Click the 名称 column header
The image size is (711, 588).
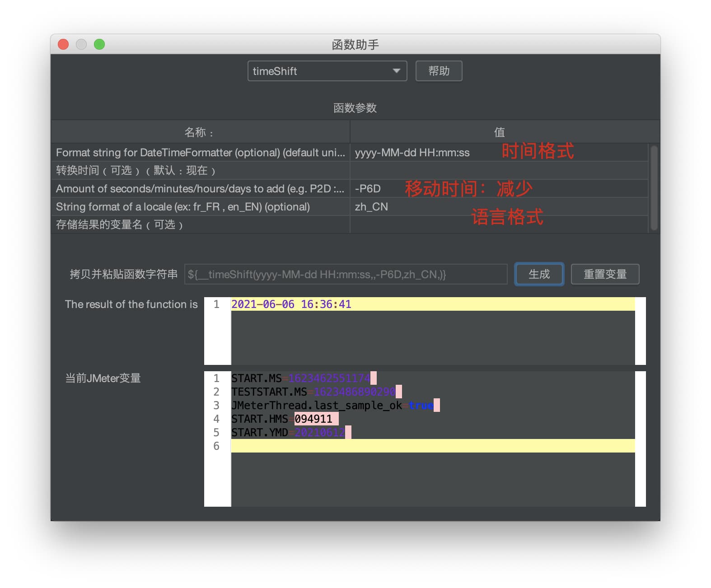(x=200, y=132)
